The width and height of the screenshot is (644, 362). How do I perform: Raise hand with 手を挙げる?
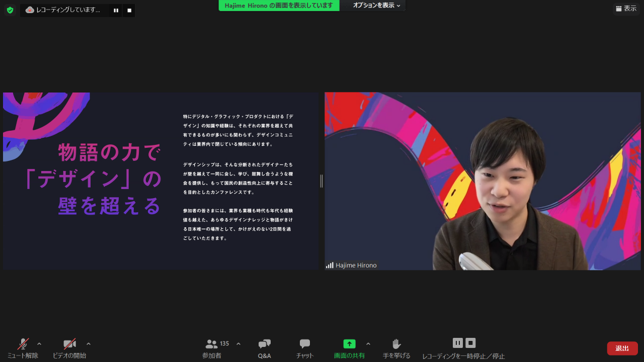(x=396, y=348)
